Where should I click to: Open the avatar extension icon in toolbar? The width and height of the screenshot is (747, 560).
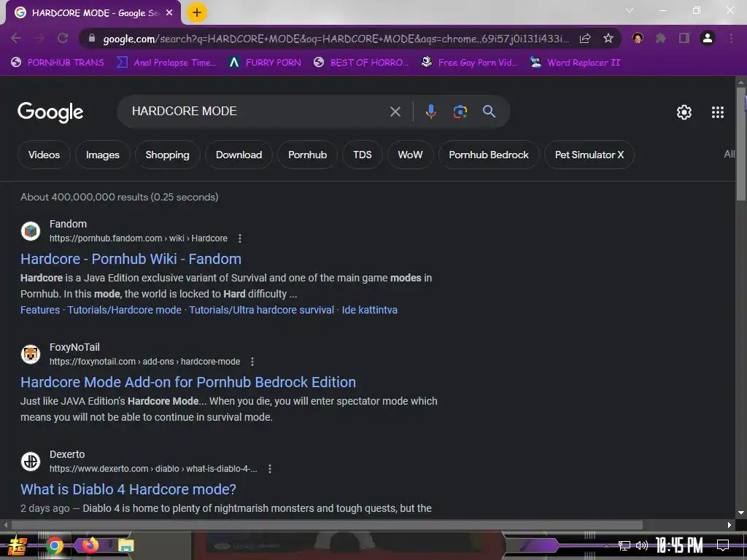pyautogui.click(x=638, y=38)
